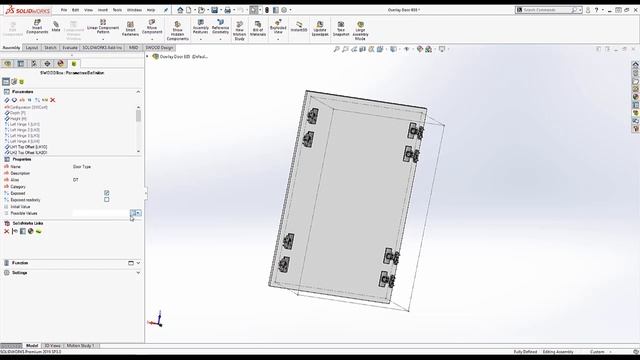Click the Insert Components tool
This screenshot has width=640, height=360.
37,27
